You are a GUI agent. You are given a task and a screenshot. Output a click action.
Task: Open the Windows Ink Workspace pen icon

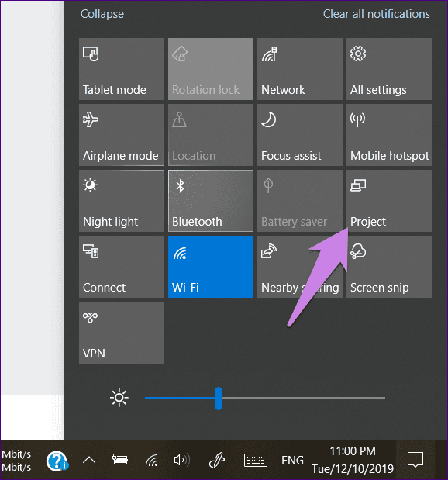pyautogui.click(x=217, y=460)
